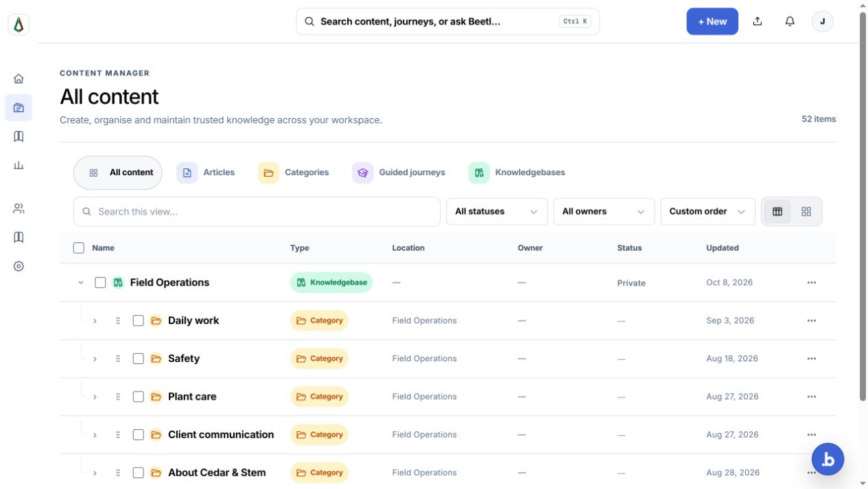Open the Settings gear sidebar icon

19,266
